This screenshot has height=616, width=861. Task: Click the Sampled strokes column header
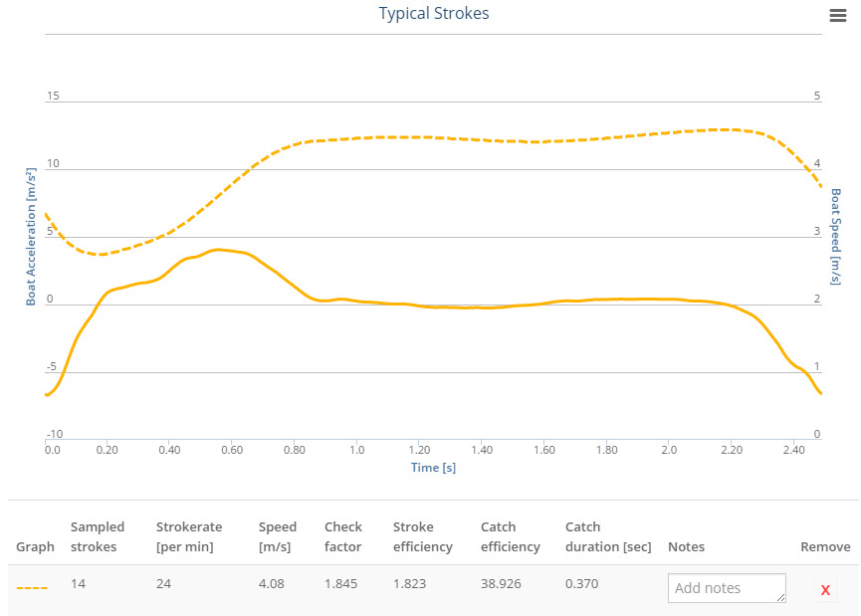click(x=98, y=536)
